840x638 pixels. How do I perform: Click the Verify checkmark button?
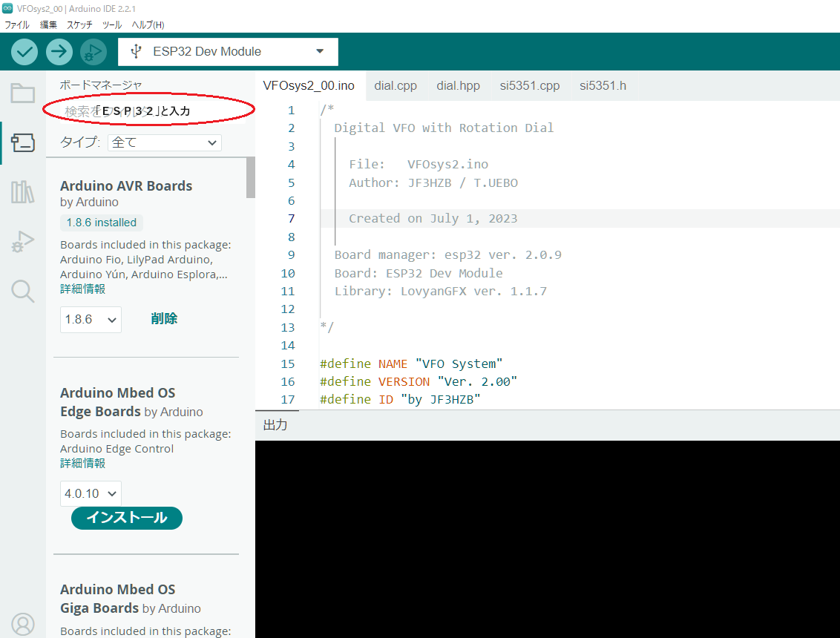tap(24, 52)
